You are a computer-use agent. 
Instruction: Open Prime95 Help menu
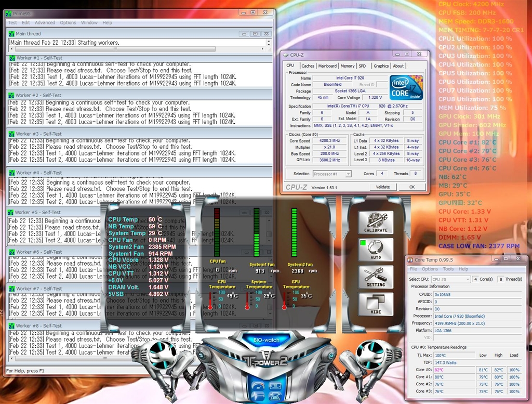[x=107, y=23]
